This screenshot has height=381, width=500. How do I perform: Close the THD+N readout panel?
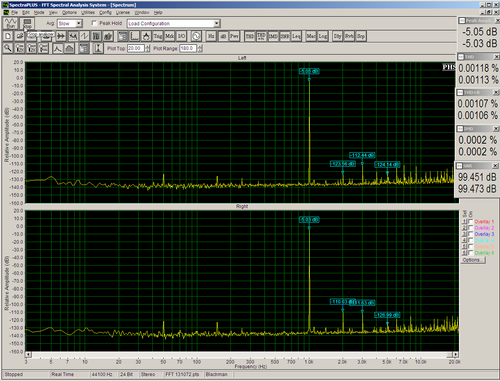[x=496, y=92]
